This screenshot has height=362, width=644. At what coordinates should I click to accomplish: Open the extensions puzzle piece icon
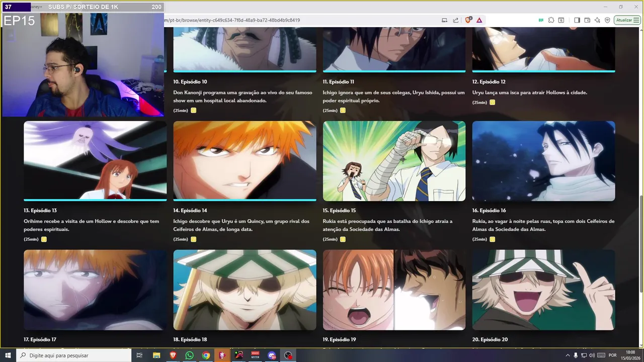551,20
